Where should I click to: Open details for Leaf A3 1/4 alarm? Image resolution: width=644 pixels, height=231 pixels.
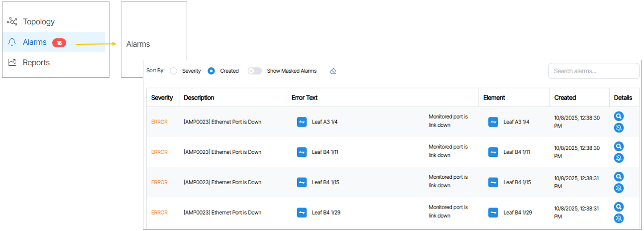pos(619,116)
